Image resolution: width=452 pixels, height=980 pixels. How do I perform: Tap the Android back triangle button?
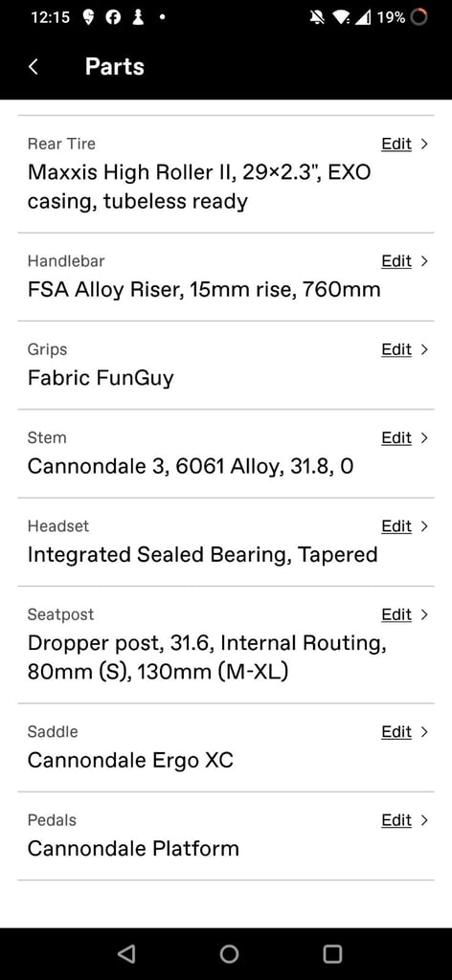[x=126, y=953]
